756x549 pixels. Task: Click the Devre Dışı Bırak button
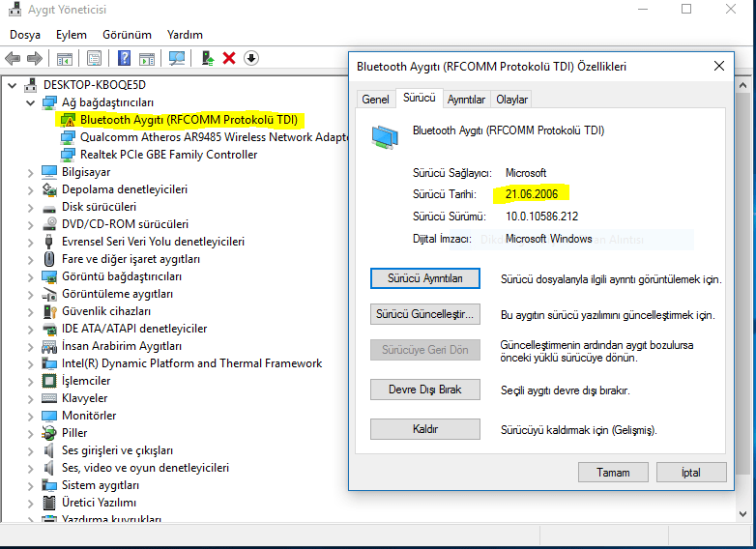pyautogui.click(x=424, y=390)
